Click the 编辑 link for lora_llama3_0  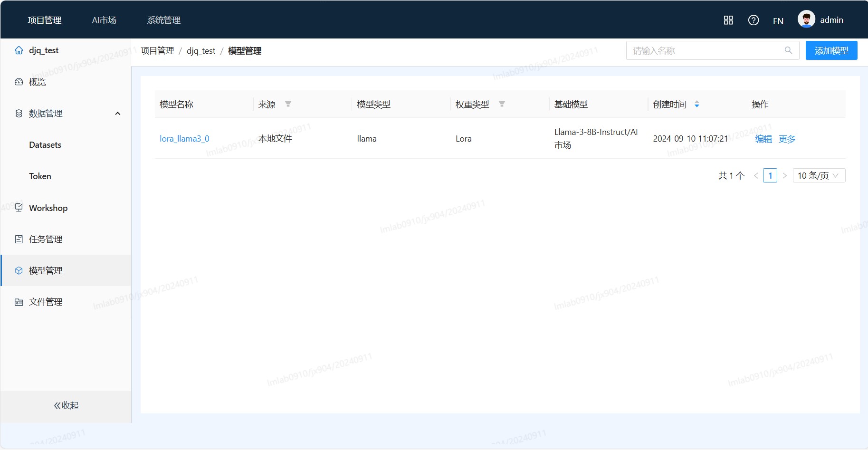[763, 139]
